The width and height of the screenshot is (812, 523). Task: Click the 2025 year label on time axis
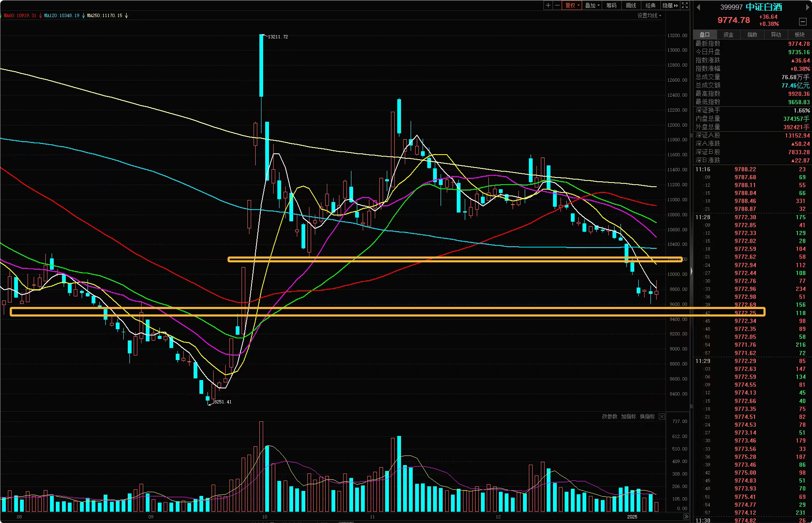(x=632, y=517)
